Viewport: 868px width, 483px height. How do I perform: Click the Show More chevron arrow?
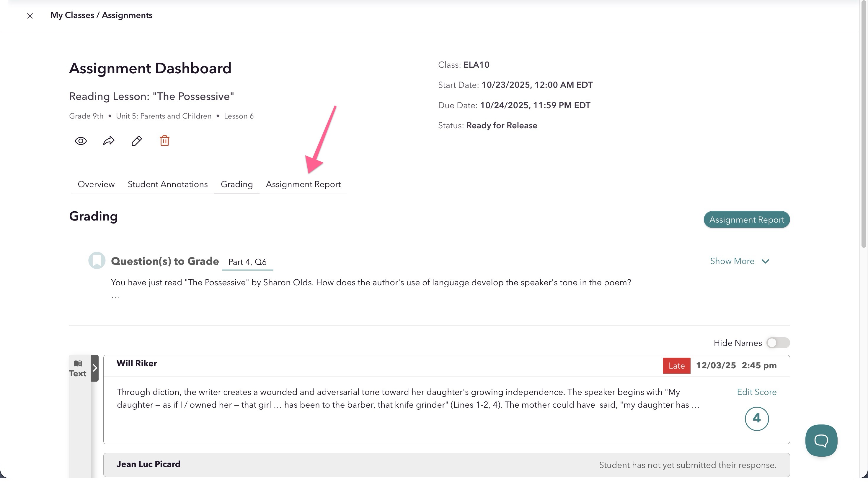tap(765, 261)
